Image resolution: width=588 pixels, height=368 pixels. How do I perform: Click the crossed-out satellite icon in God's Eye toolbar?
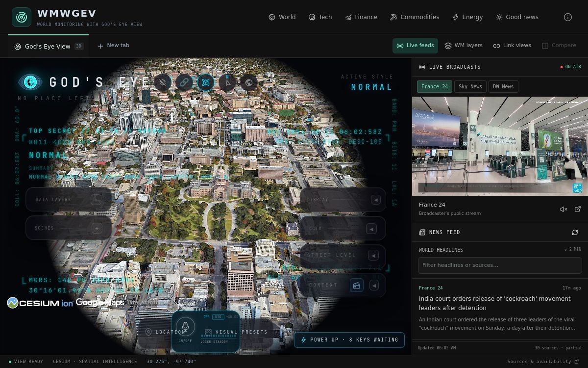pyautogui.click(x=163, y=82)
